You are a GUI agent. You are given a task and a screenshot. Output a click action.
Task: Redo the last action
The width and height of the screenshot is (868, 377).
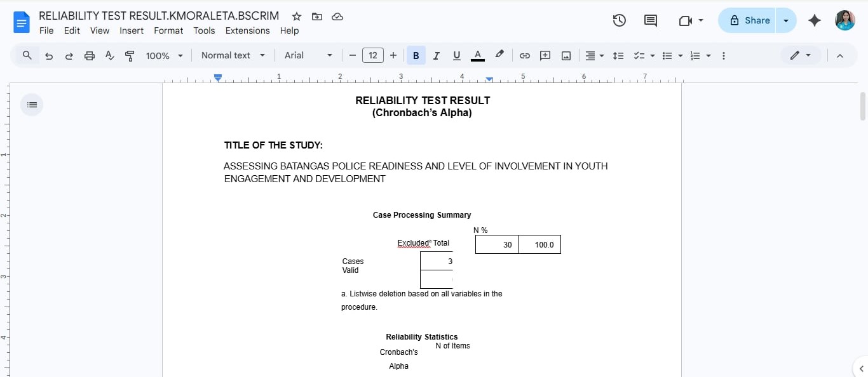click(69, 56)
